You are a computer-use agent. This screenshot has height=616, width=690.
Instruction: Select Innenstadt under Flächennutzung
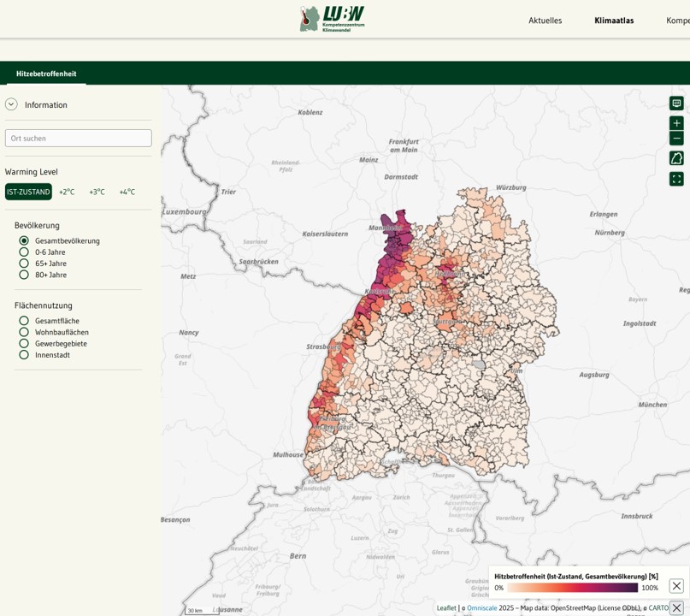(x=24, y=355)
